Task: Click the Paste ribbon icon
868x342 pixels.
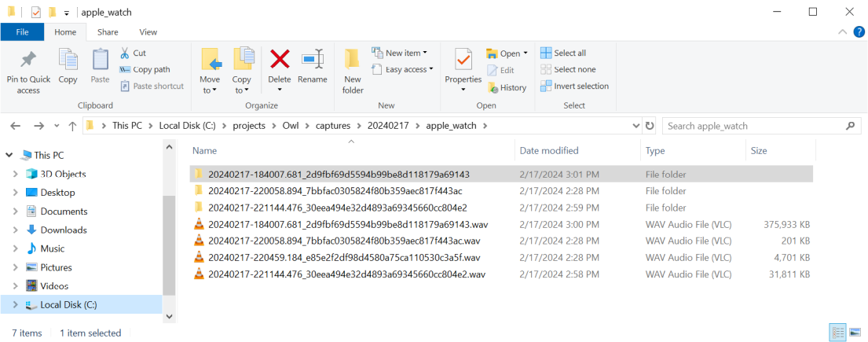Action: click(101, 60)
